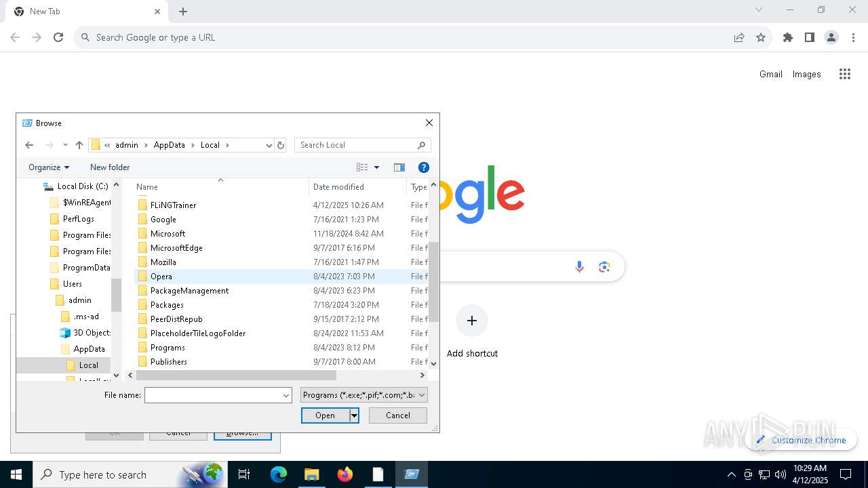Click the Add shortcut plus icon

click(x=472, y=321)
